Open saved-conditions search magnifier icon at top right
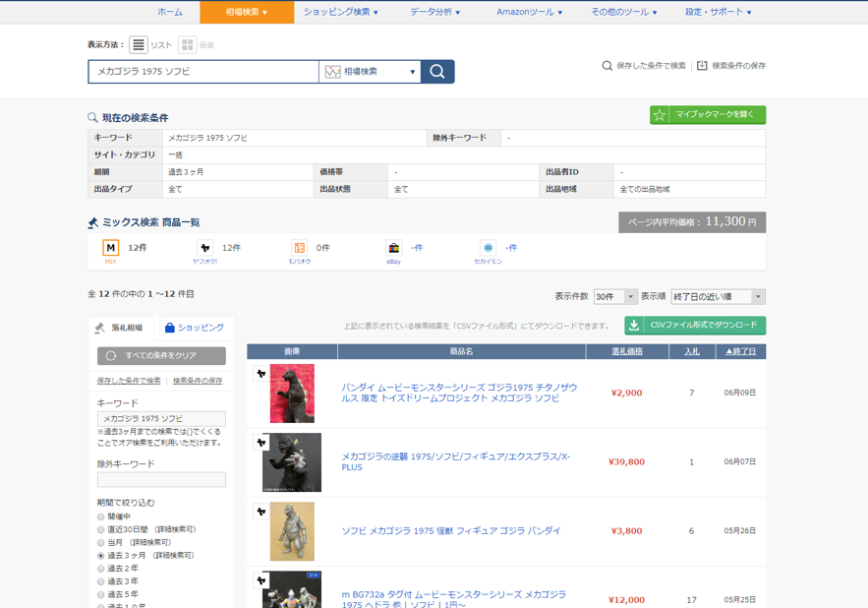This screenshot has height=608, width=868. (608, 65)
